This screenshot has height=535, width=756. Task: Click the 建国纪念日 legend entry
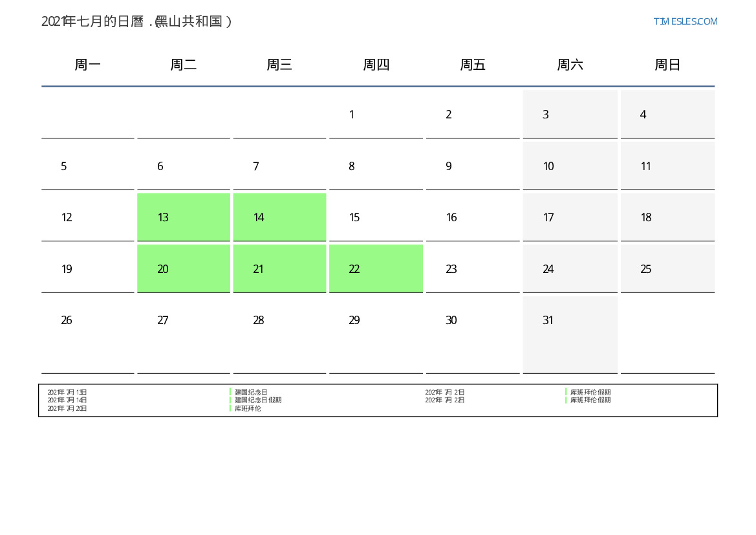pos(251,392)
